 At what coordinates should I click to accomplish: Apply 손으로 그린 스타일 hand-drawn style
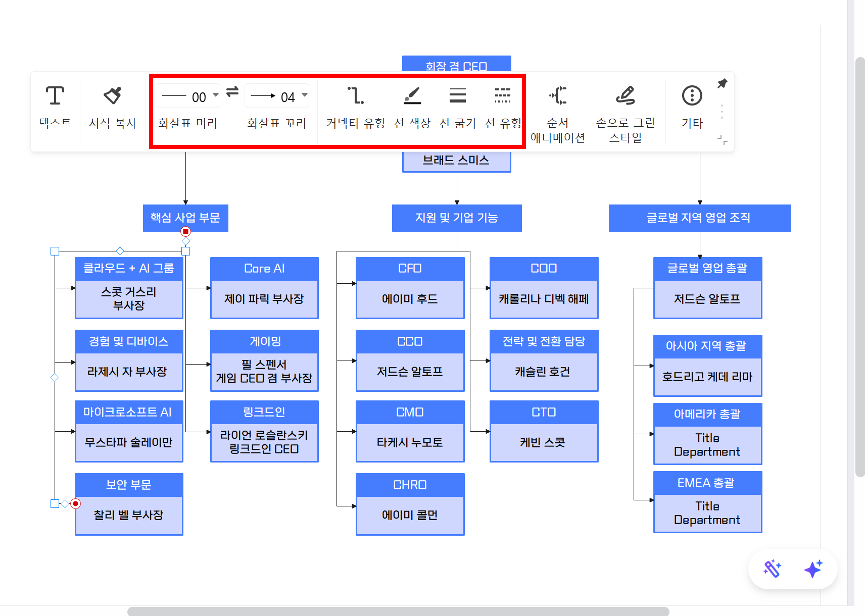(626, 114)
